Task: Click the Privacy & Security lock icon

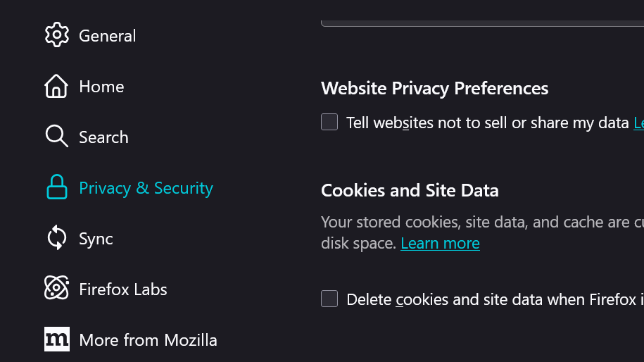Action: [56, 188]
